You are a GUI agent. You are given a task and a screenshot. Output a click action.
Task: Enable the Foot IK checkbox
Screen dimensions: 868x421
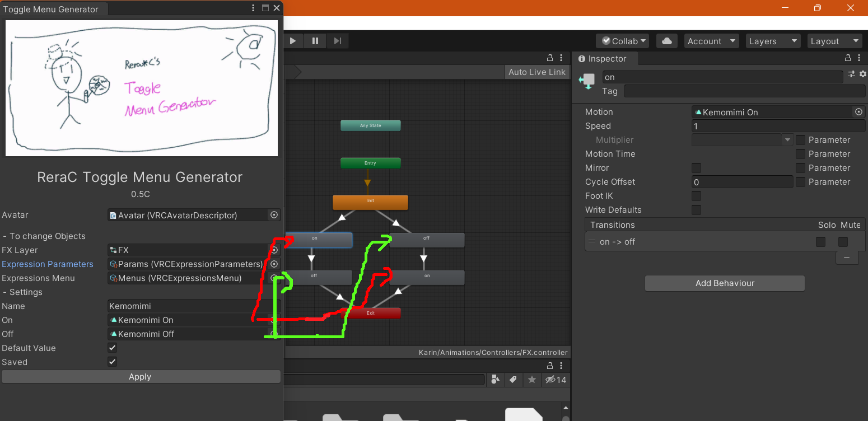696,196
